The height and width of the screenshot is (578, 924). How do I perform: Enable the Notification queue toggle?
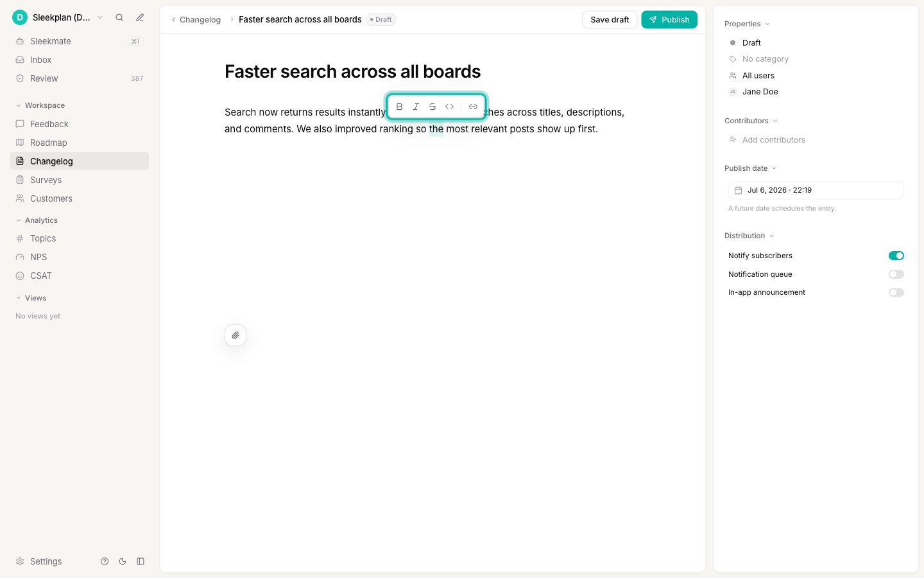896,274
